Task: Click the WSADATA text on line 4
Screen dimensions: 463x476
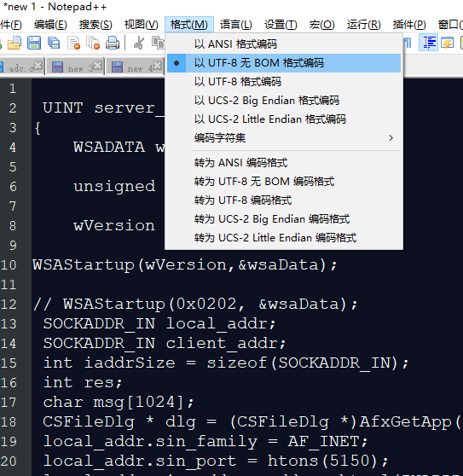Action: pyautogui.click(x=109, y=147)
